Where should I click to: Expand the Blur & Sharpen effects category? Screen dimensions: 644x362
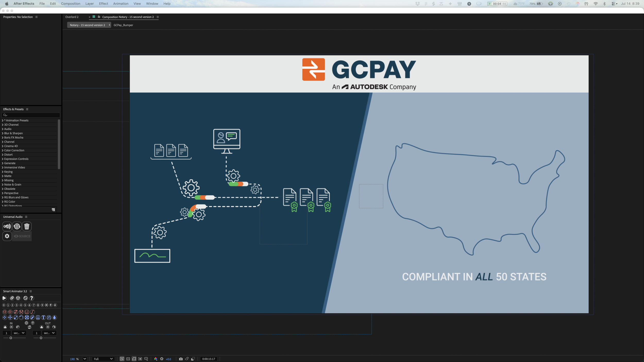(3, 133)
